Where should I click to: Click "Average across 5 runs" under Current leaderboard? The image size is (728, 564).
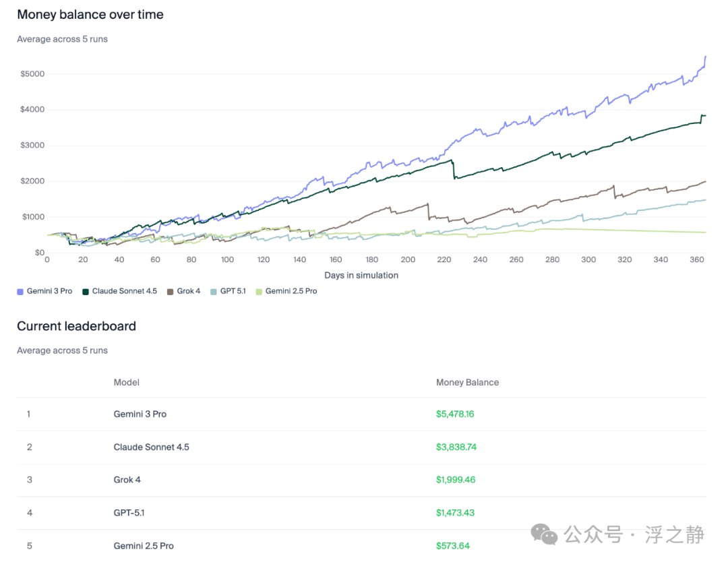pyautogui.click(x=62, y=350)
